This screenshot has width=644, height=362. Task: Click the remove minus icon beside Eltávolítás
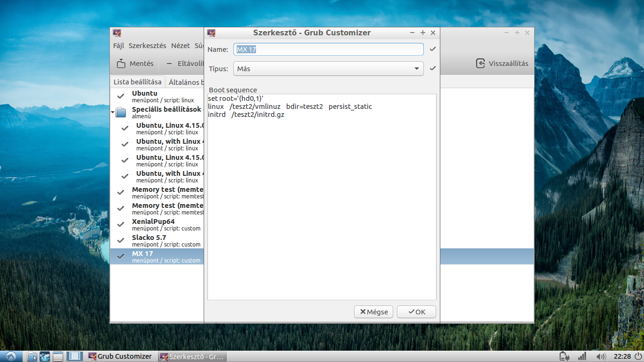(169, 64)
